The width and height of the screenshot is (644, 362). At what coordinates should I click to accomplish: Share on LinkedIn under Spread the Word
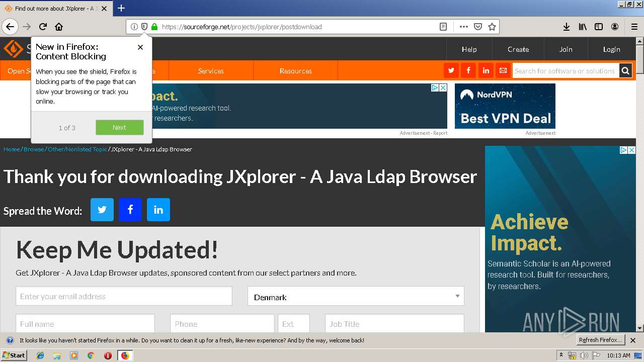coord(158,210)
